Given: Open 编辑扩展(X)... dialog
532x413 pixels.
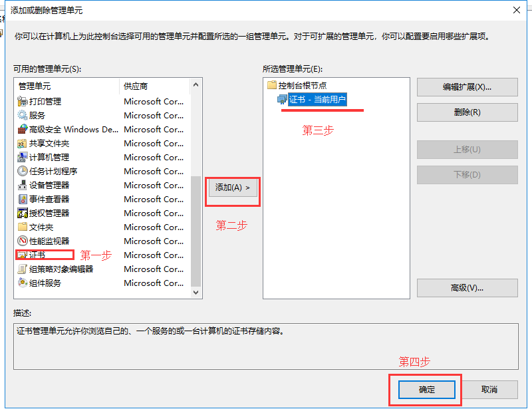Looking at the screenshot, I should [x=467, y=87].
